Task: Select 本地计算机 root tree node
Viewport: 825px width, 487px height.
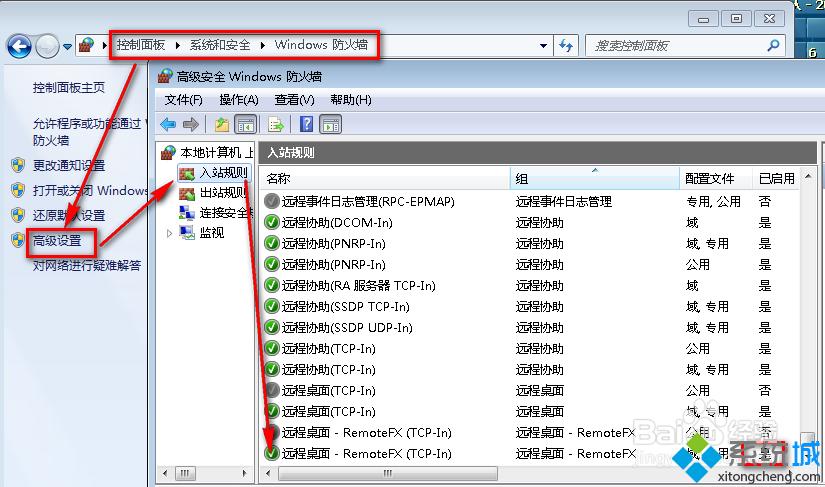Action: 207,153
